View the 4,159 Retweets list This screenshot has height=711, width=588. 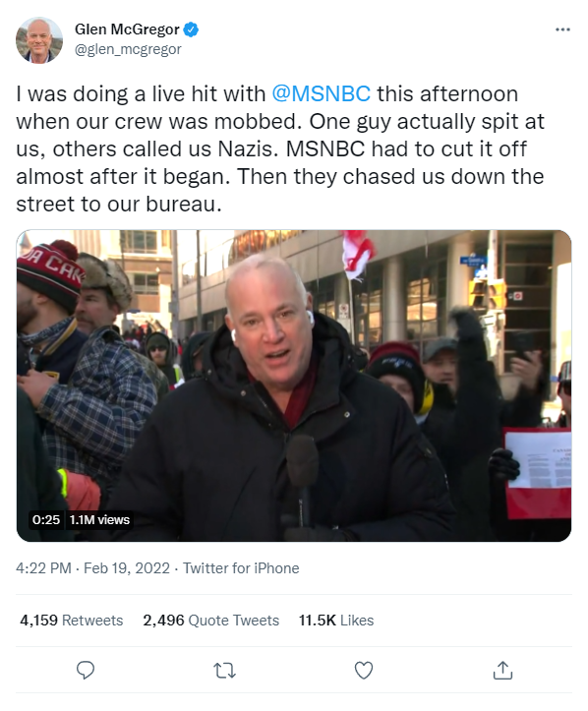(x=71, y=621)
